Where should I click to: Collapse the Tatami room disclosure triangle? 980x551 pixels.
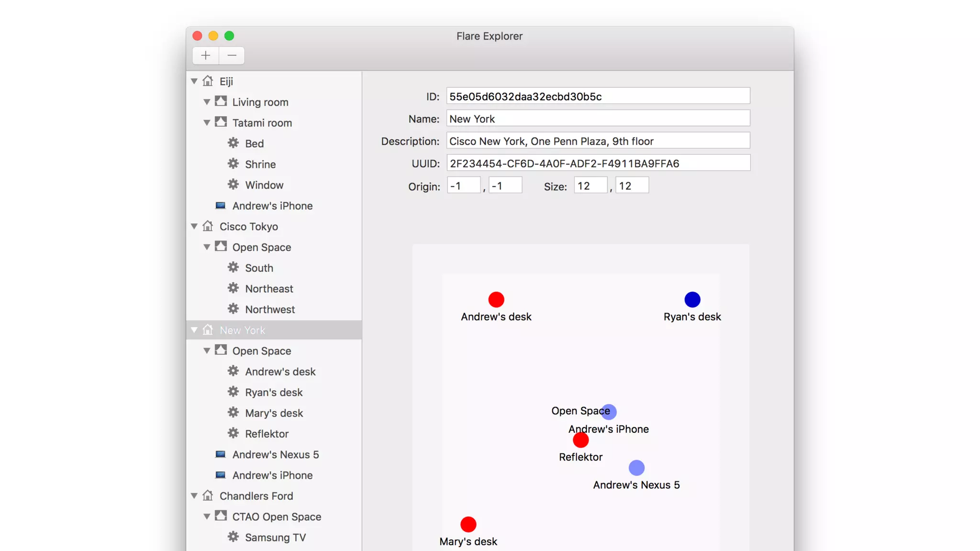(207, 123)
